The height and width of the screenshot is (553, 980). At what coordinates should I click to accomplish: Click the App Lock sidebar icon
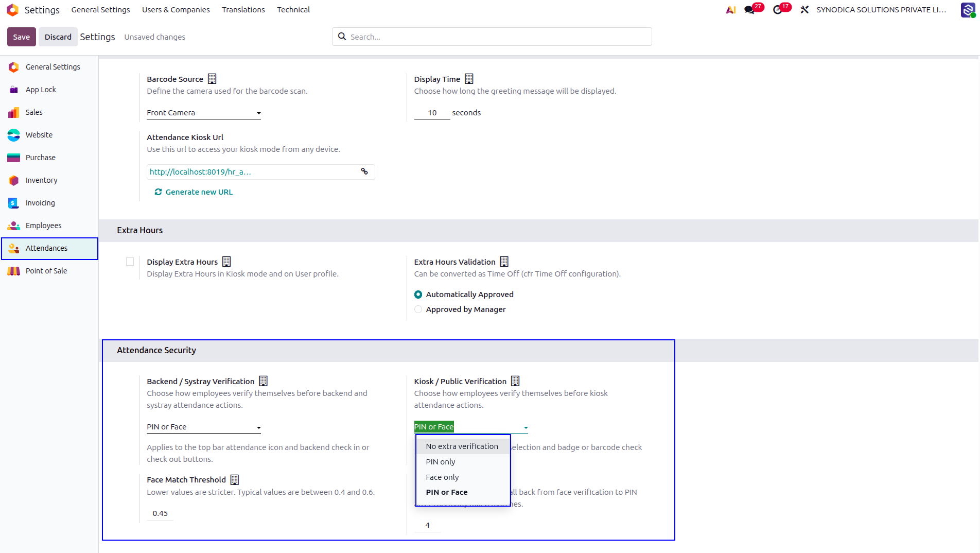click(x=14, y=90)
